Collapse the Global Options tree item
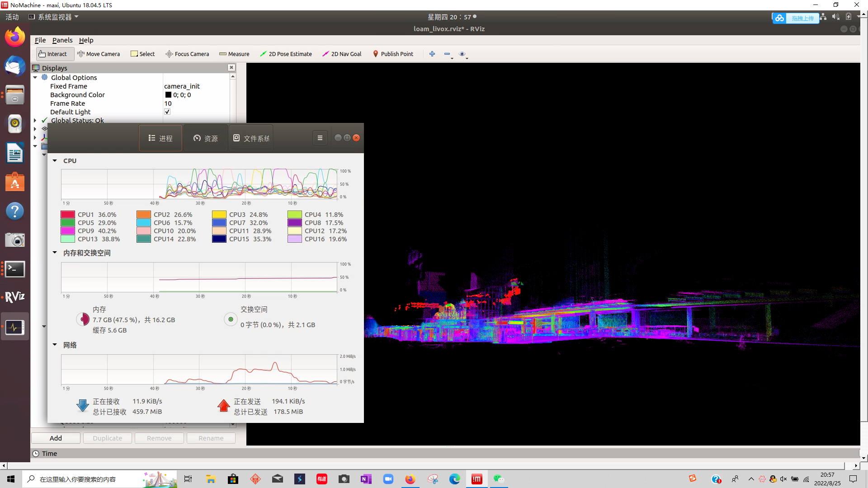Screen dimensions: 868x488 [x=35, y=77]
